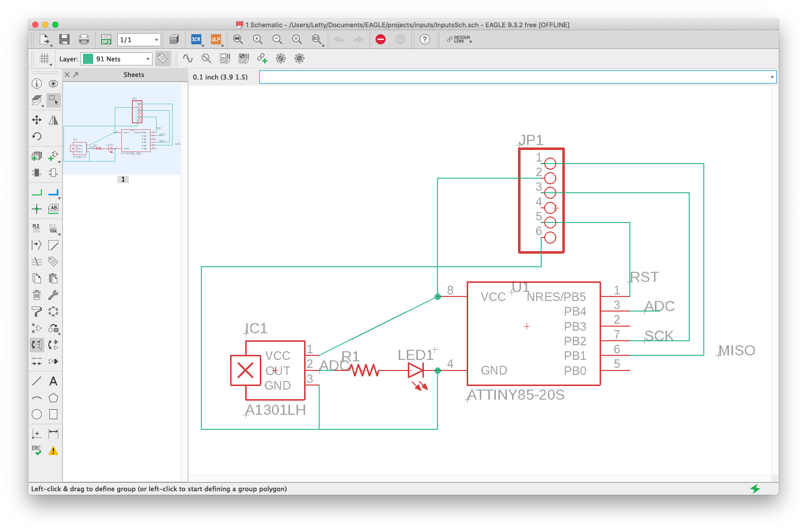Toggle the grid settings button

44,59
